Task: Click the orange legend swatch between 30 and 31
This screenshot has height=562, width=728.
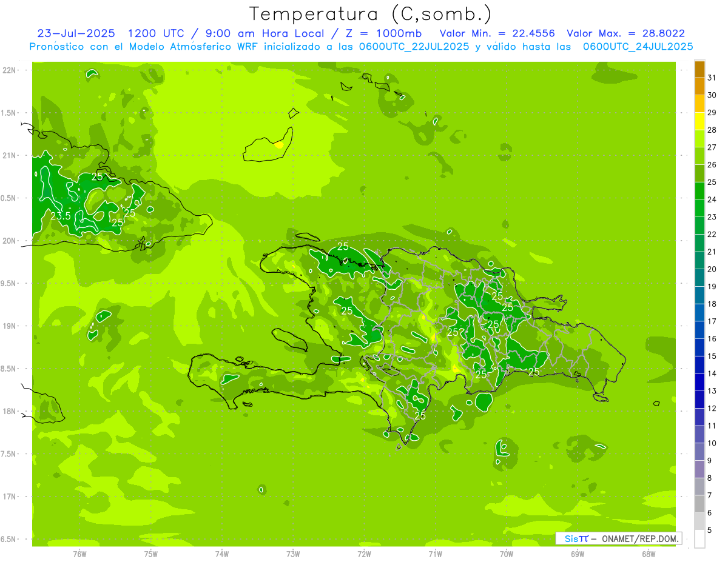Action: 699,87
